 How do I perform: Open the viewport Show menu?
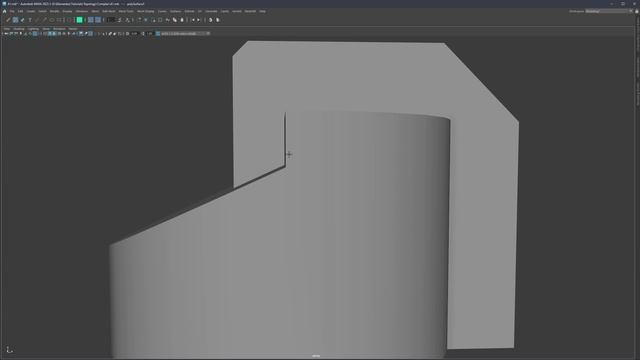tap(46, 29)
